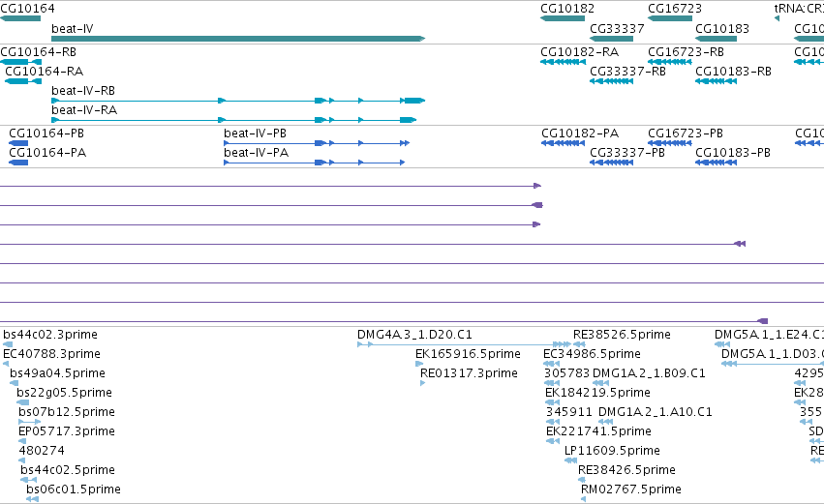Select the RE38426.5prime EST label

click(x=626, y=470)
